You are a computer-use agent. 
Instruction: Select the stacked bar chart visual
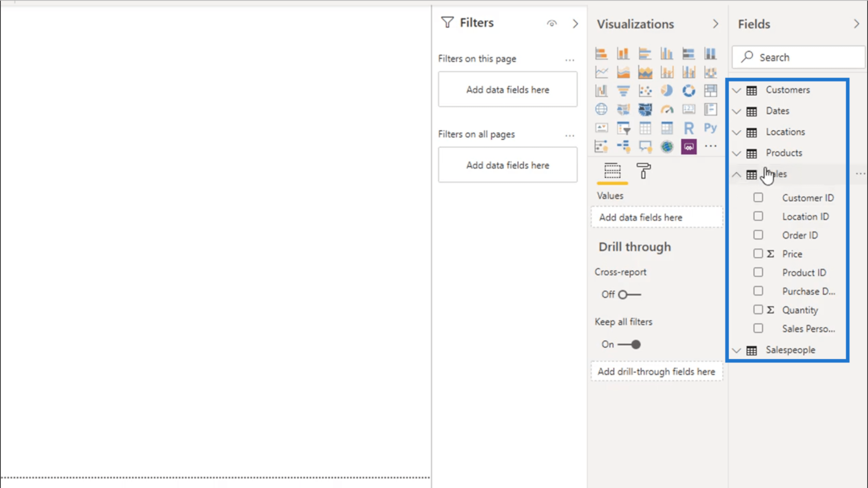pos(601,54)
